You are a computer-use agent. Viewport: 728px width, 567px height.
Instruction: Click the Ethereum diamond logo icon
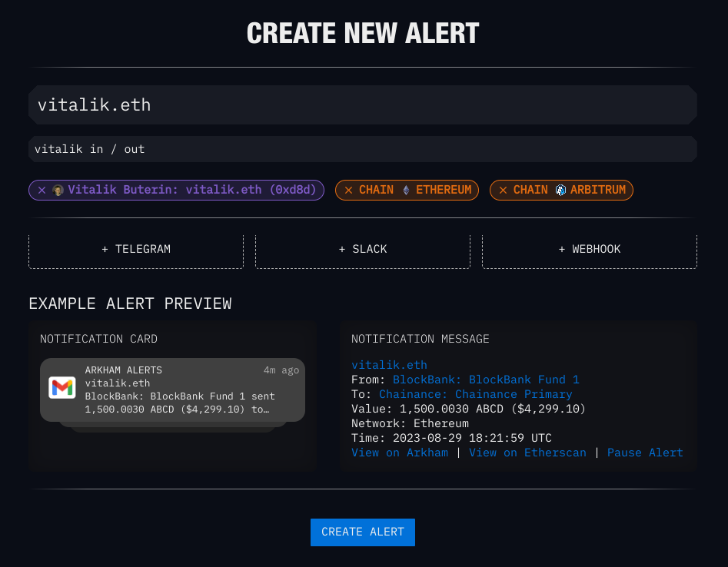point(406,191)
